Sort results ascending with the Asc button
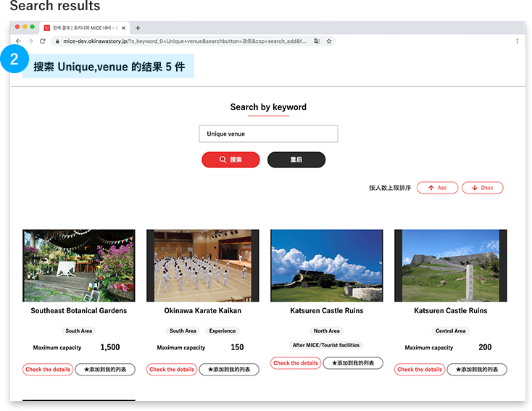This screenshot has height=411, width=532. click(437, 188)
